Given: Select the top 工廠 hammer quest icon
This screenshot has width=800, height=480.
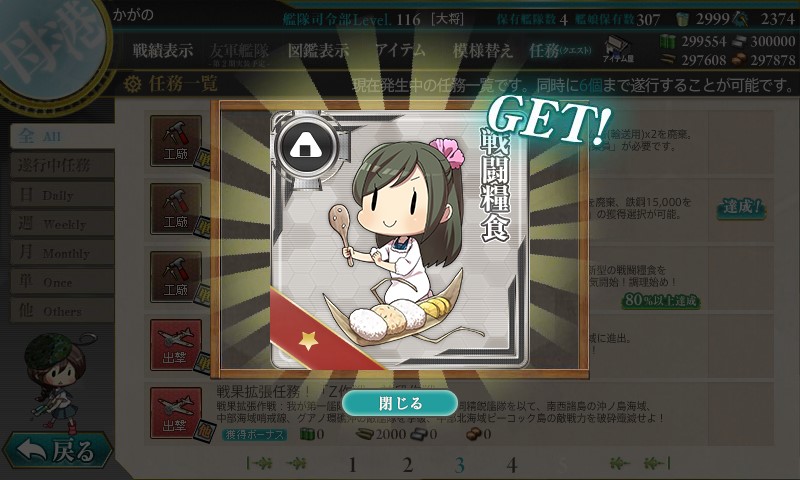Looking at the screenshot, I should tap(176, 141).
